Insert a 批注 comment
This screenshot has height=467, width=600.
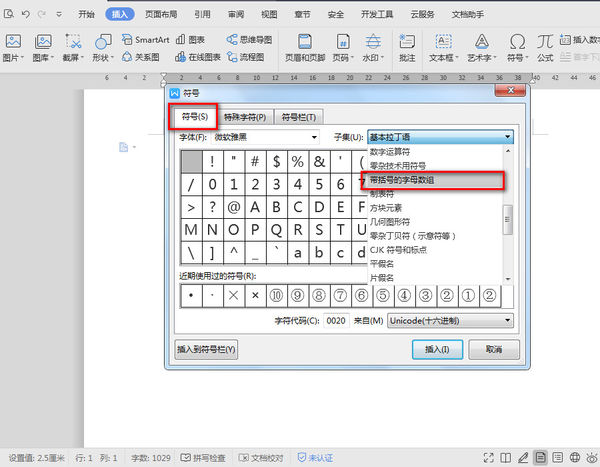(407, 47)
